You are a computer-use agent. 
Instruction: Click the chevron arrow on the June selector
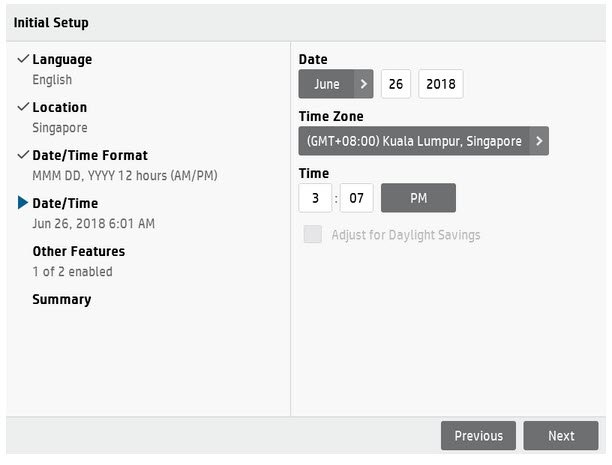click(x=363, y=84)
